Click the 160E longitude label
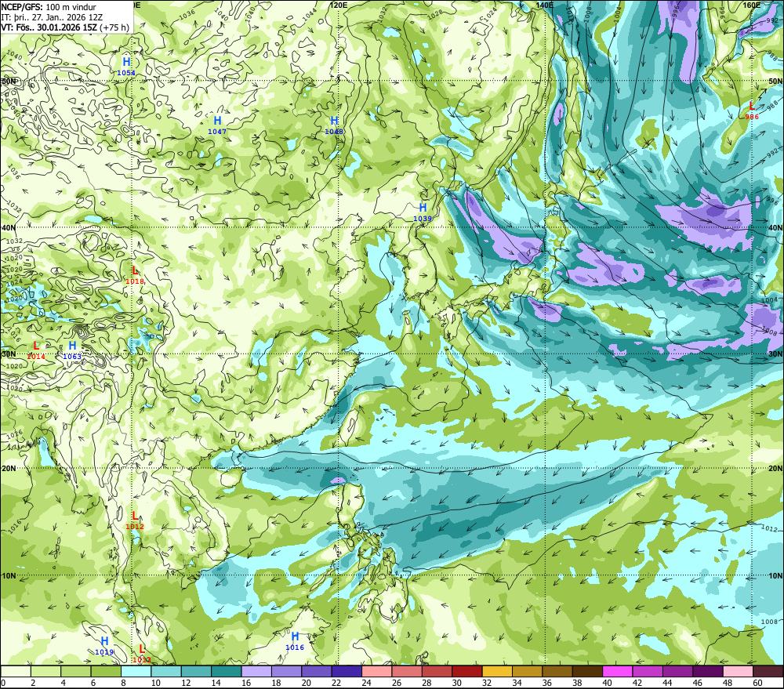This screenshot has height=689, width=784. point(752,5)
